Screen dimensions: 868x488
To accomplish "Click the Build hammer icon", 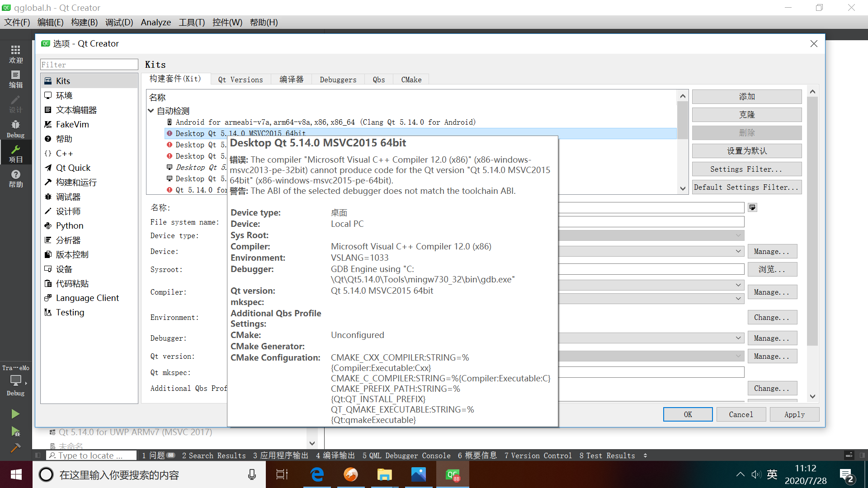I will 15,447.
